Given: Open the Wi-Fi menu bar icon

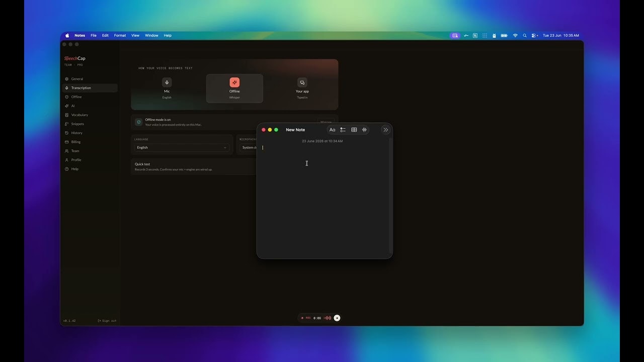Looking at the screenshot, I should [515, 36].
